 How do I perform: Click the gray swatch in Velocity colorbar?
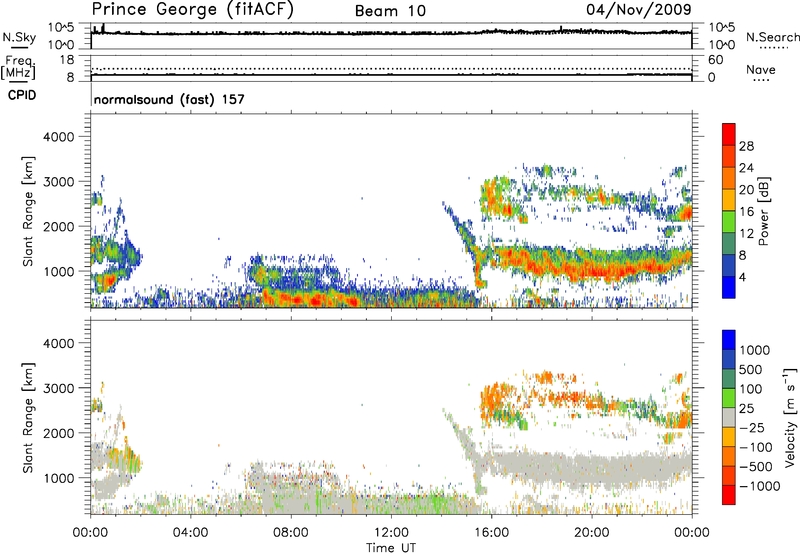[729, 418]
